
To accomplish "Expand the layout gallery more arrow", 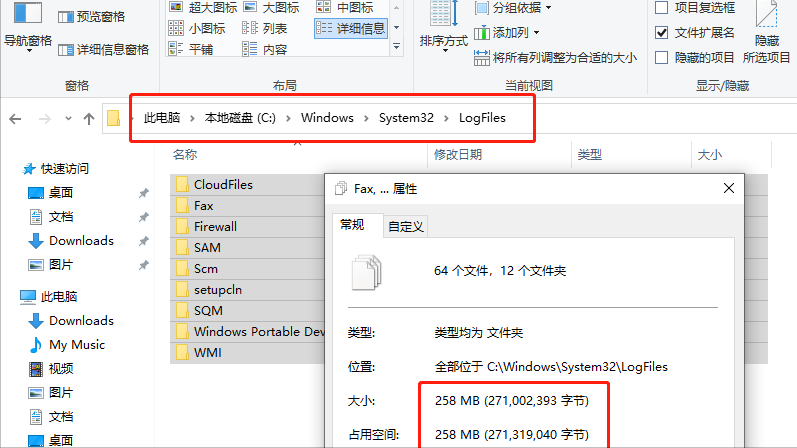I will click(396, 47).
